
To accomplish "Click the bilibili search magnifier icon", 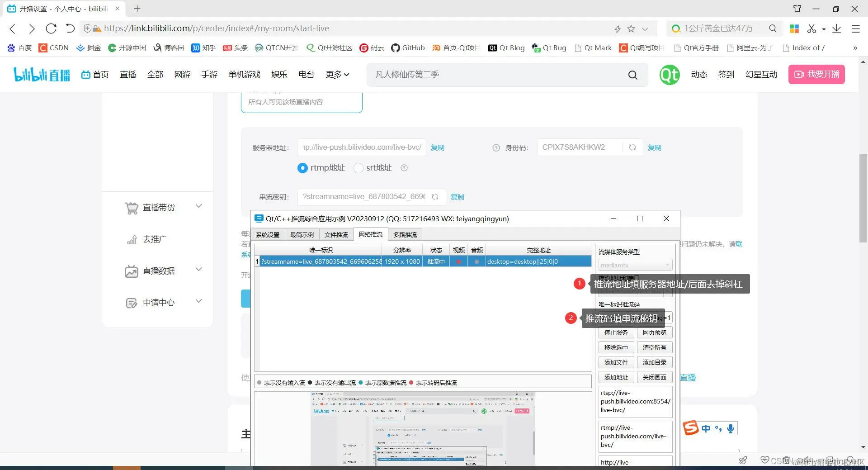I will (633, 75).
